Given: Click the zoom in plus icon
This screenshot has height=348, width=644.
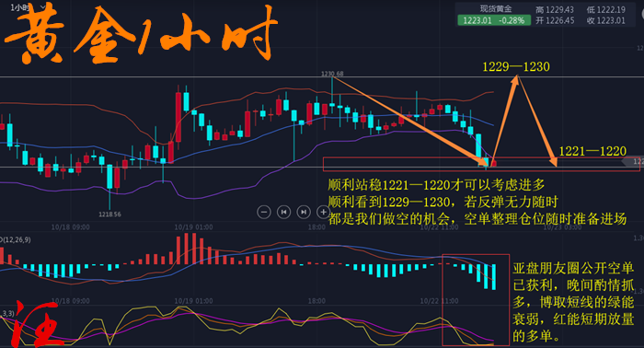Looking at the screenshot, I should click(323, 212).
